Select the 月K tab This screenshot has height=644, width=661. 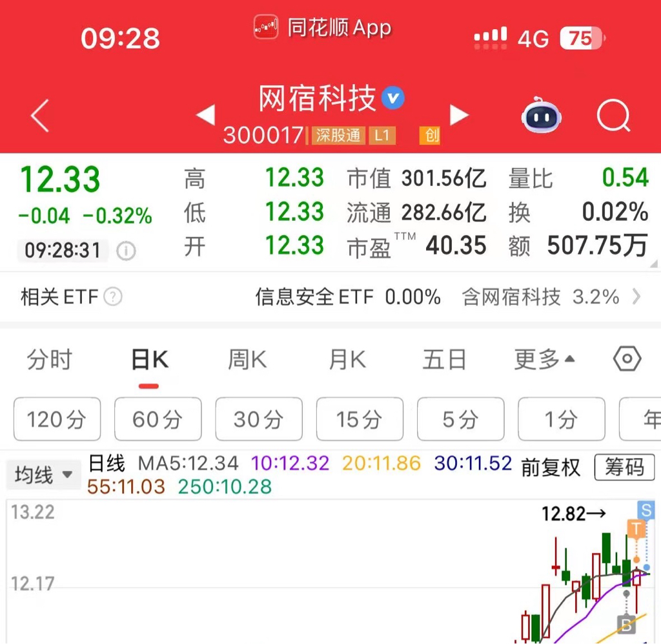click(347, 359)
